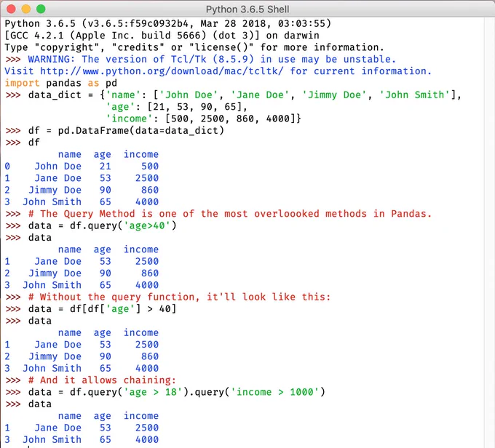Click the word 'overloooked' in the comment
The width and height of the screenshot is (495, 448).
click(287, 214)
